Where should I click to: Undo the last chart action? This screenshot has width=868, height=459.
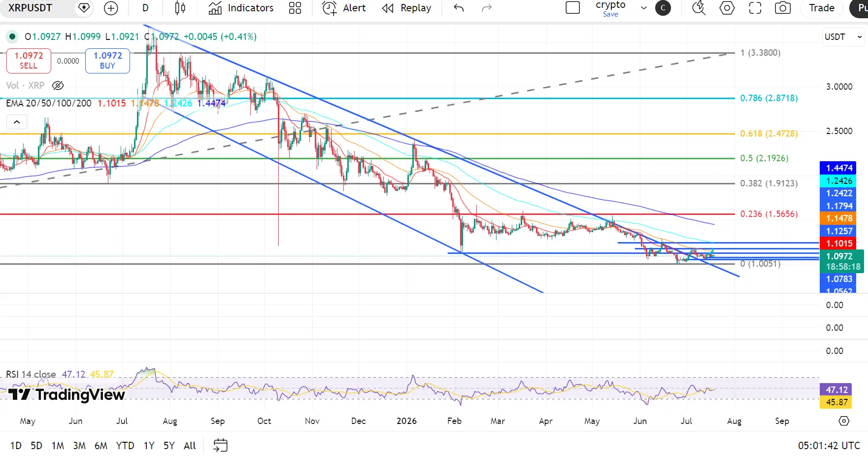pyautogui.click(x=459, y=8)
